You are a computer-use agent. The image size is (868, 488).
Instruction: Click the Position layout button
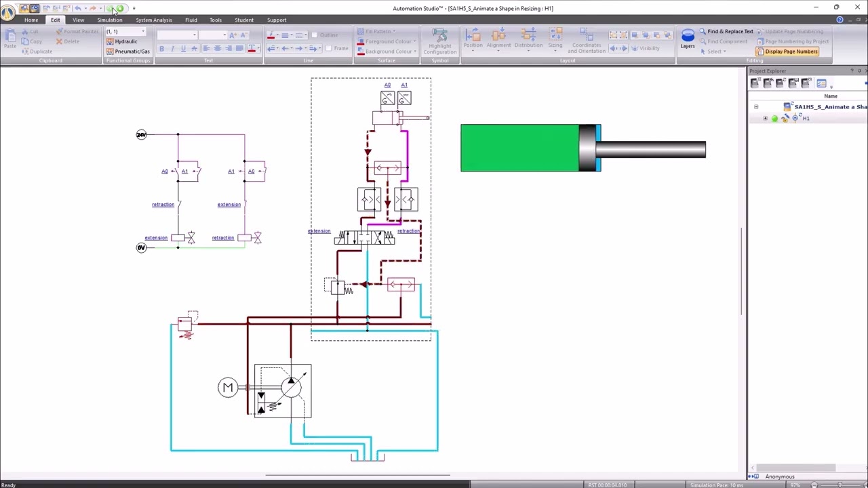[x=473, y=39]
